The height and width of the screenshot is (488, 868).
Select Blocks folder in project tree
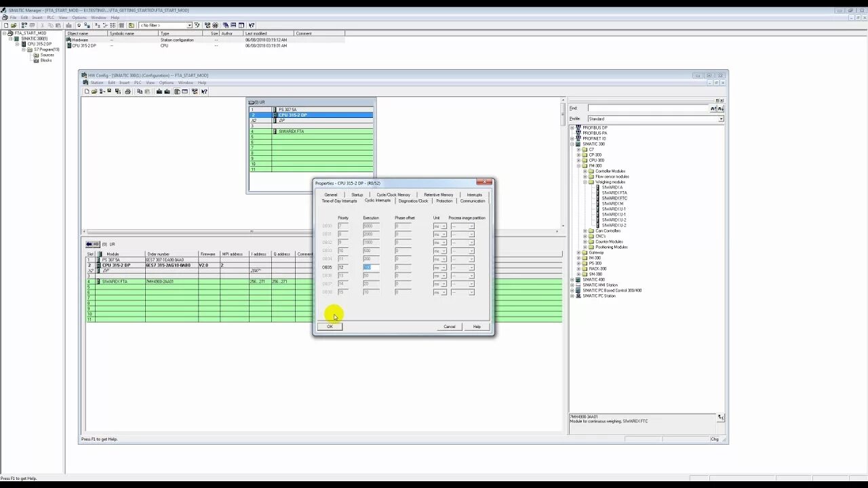(x=46, y=60)
